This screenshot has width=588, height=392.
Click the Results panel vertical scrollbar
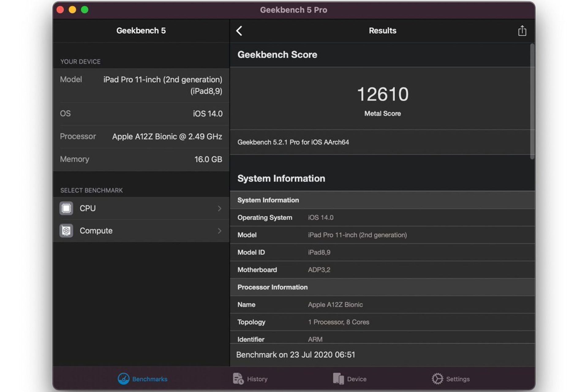[x=532, y=101]
